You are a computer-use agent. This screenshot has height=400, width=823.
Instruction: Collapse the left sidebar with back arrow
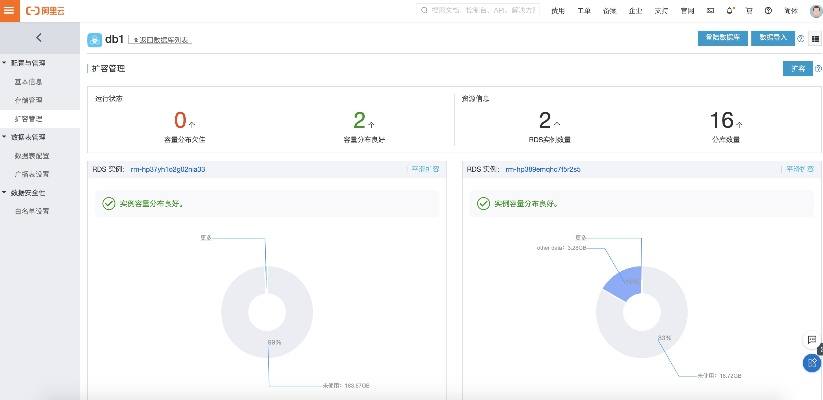point(38,38)
